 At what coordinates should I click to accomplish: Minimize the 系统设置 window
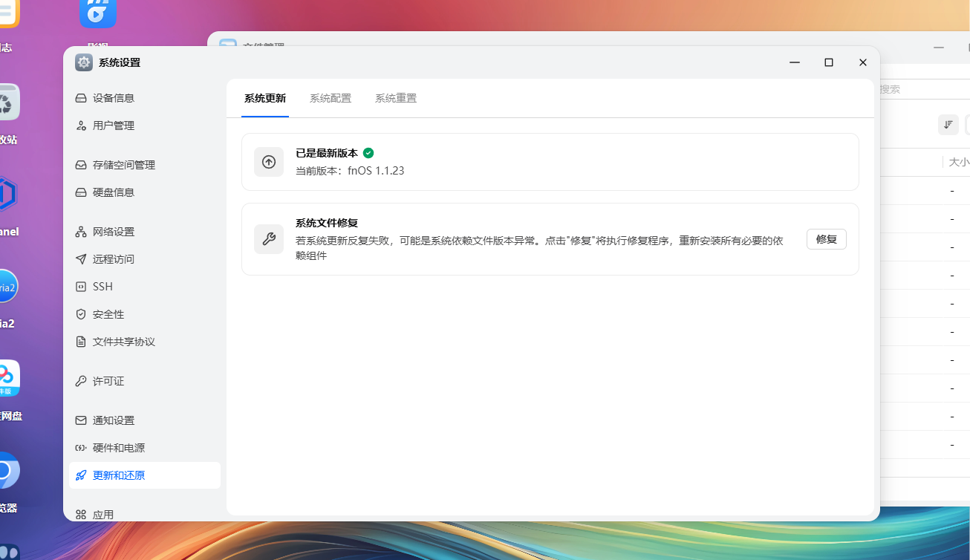(795, 62)
